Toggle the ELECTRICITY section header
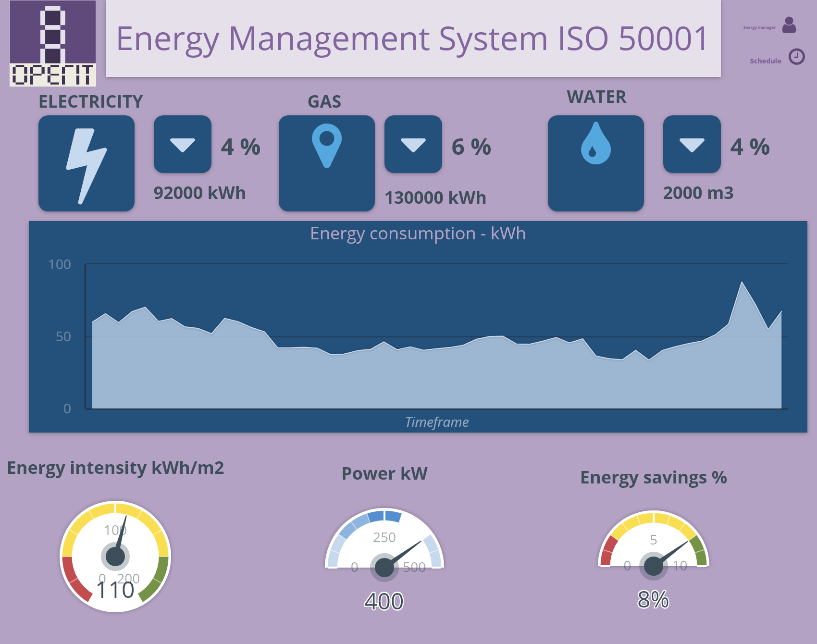Viewport: 817px width, 644px height. pyautogui.click(x=90, y=102)
